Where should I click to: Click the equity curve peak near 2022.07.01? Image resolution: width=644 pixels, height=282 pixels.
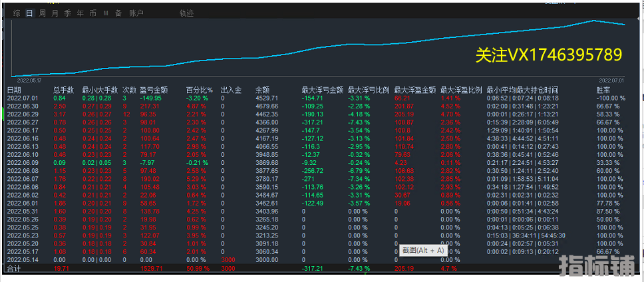coord(593,21)
